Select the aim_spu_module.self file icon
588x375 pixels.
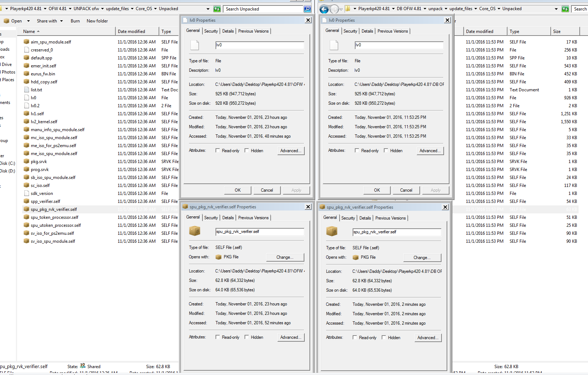[26, 42]
